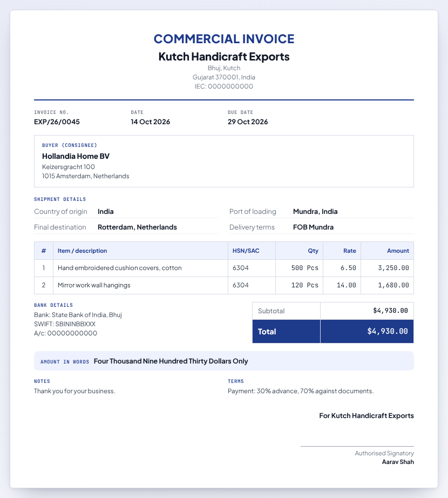This screenshot has width=448, height=498.
Task: Click the Subtotal label
Action: point(271,311)
